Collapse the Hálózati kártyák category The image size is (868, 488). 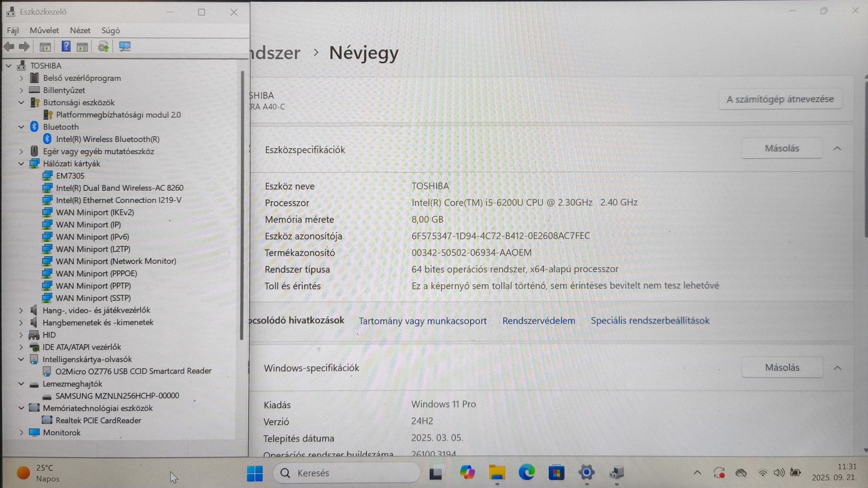coord(21,164)
